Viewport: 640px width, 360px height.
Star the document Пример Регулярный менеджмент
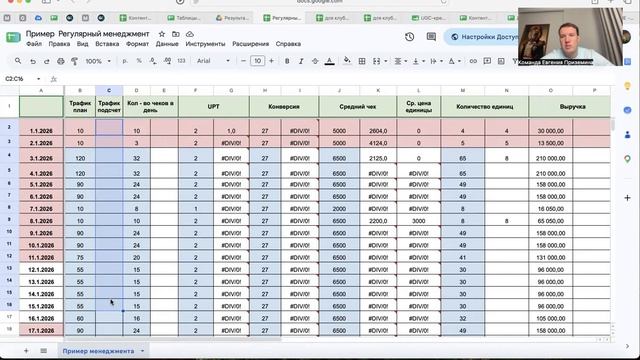pyautogui.click(x=162, y=34)
